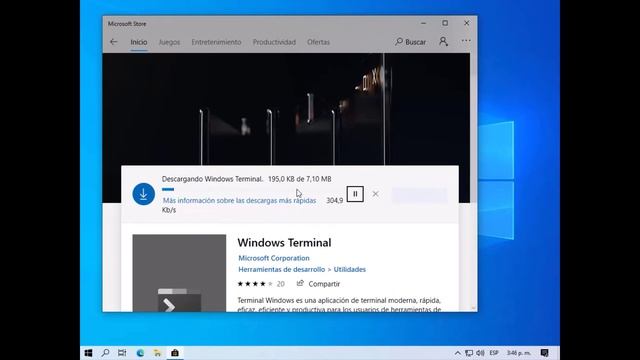
Task: Open Task View from the taskbar
Action: tap(122, 353)
